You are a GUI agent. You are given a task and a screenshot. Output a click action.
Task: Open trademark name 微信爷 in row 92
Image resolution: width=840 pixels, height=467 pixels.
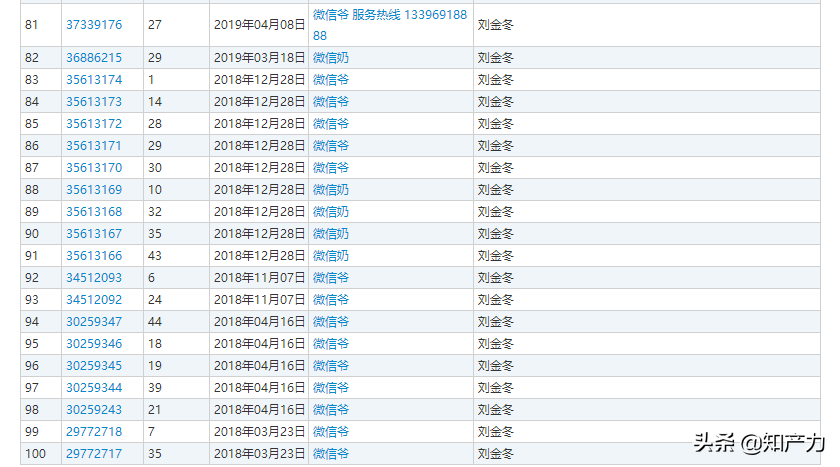pos(331,277)
